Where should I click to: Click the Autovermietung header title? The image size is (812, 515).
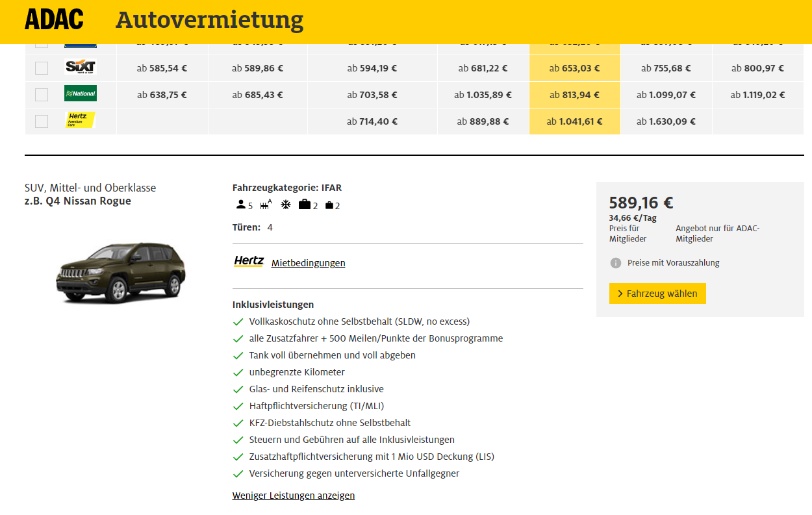(x=209, y=21)
